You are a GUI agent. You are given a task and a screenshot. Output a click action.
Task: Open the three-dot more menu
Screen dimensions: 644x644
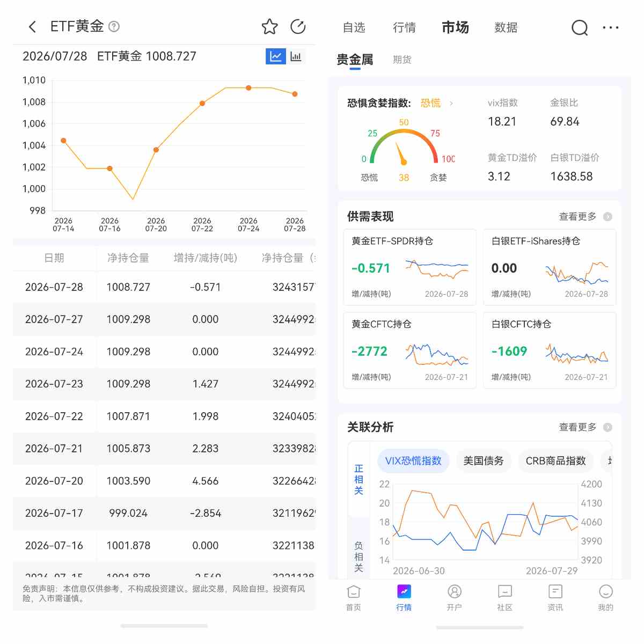tap(611, 27)
